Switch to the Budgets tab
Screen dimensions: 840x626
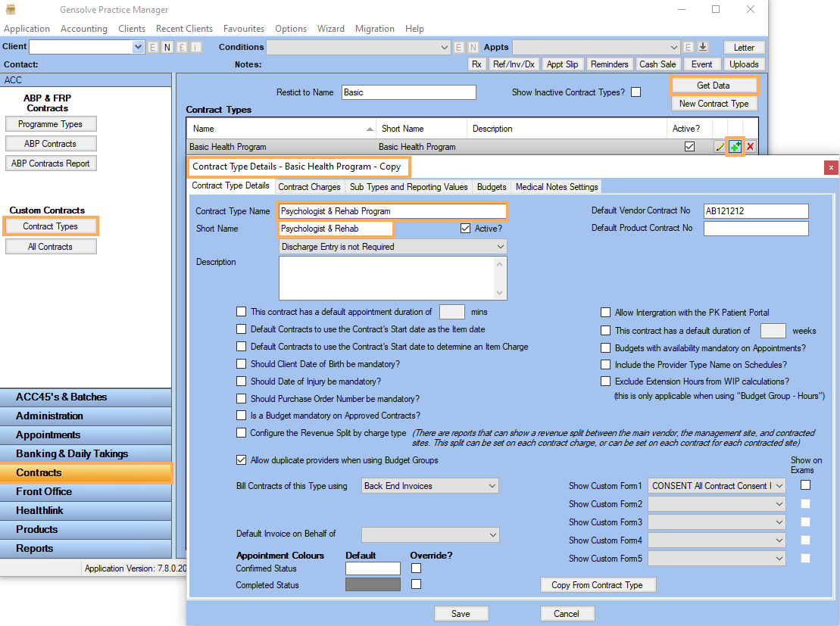[492, 187]
